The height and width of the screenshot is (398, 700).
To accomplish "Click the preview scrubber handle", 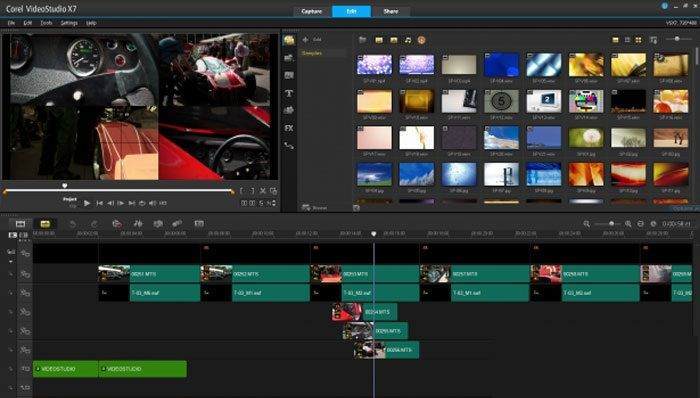I will click(65, 186).
